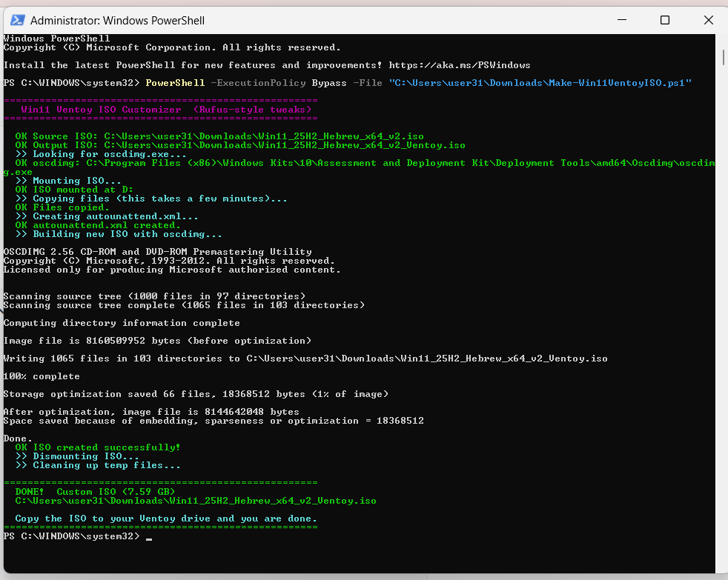Click the 'OK Source ISO' line
Image resolution: width=728 pixels, height=580 pixels.
coord(219,136)
